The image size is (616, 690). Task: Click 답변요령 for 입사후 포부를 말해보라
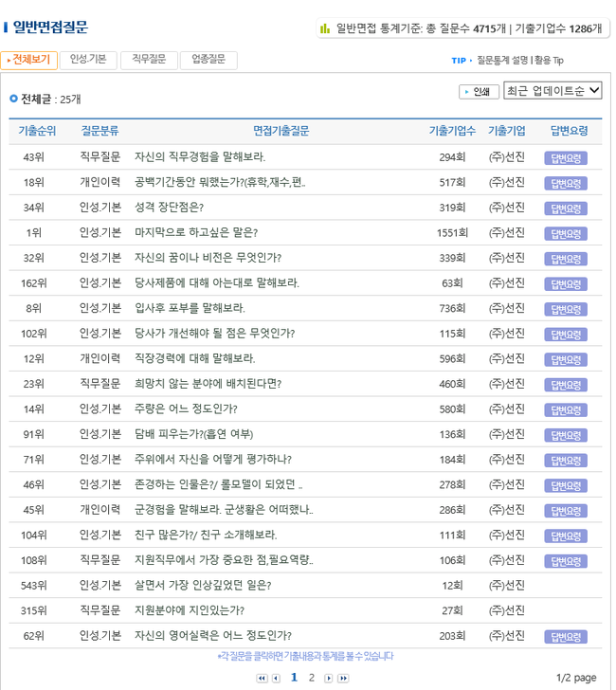pos(566,309)
